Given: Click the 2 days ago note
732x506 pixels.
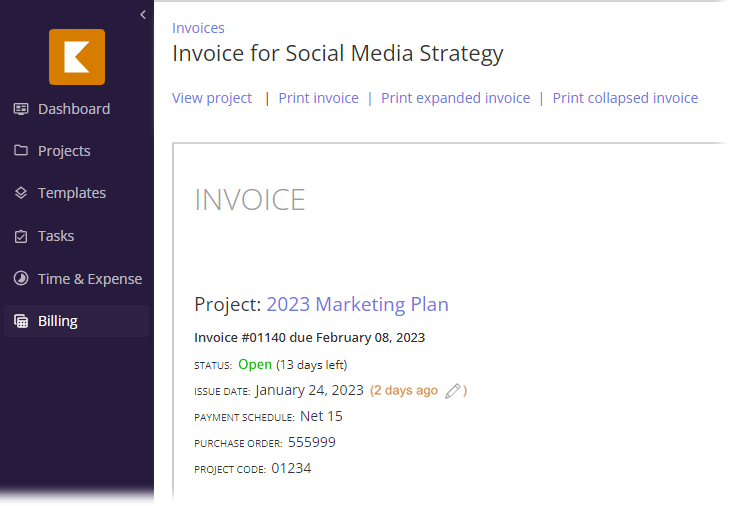Looking at the screenshot, I should point(404,390).
